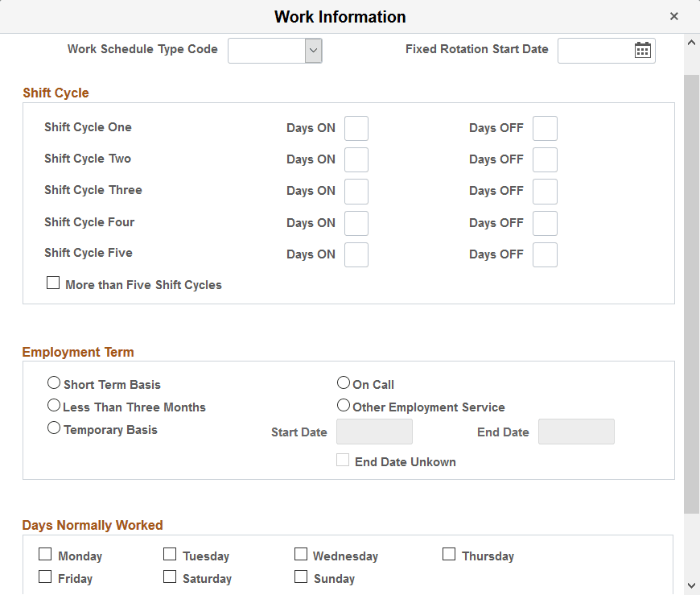Select Less Than Three Months
Viewport: 700px width, 595px height.
pos(54,405)
